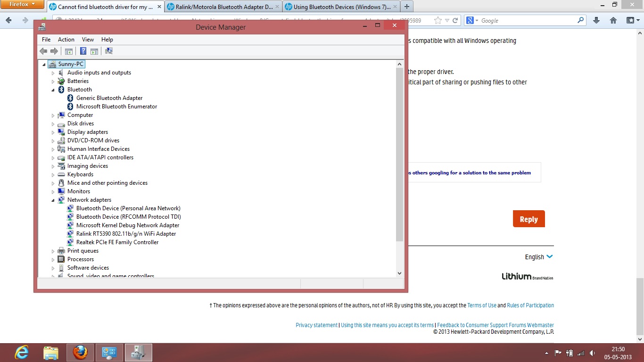Click the Device Manager taskbar button
This screenshot has width=644, height=362.
pos(139,352)
